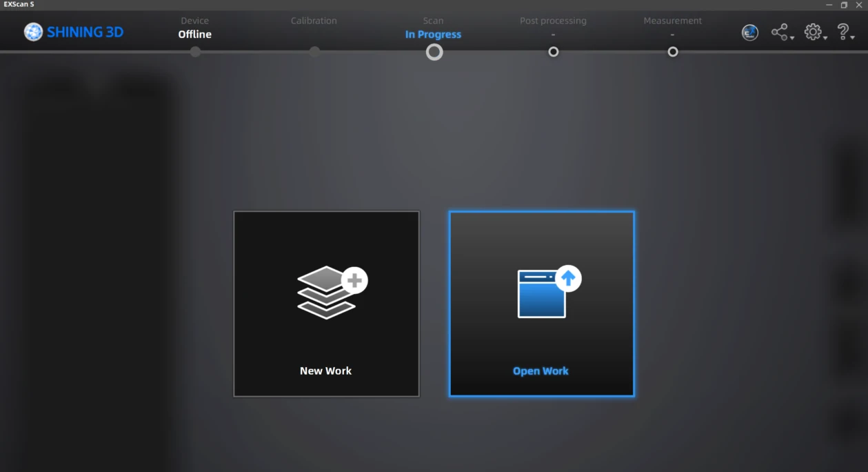Select the Measurement step

click(x=673, y=27)
